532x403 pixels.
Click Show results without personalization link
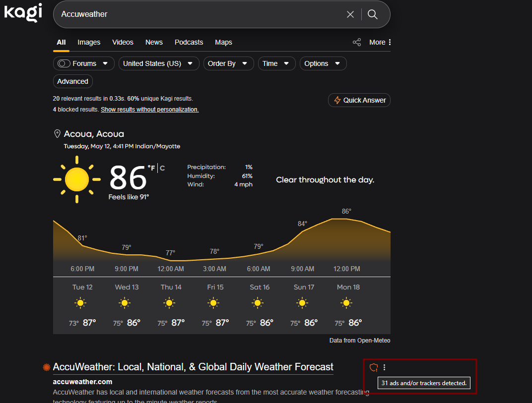[x=150, y=110]
